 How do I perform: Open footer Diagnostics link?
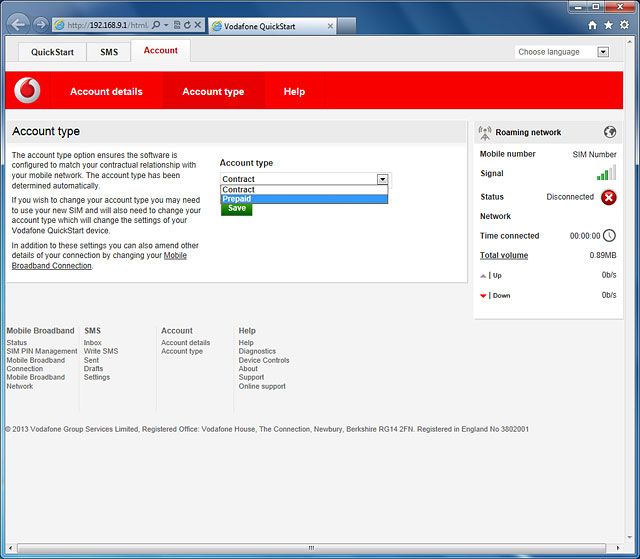pos(257,351)
